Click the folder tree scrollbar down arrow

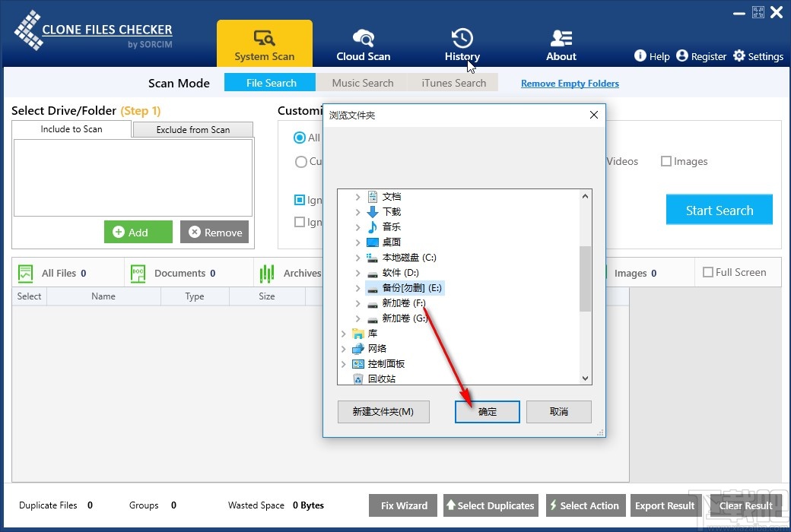(585, 378)
